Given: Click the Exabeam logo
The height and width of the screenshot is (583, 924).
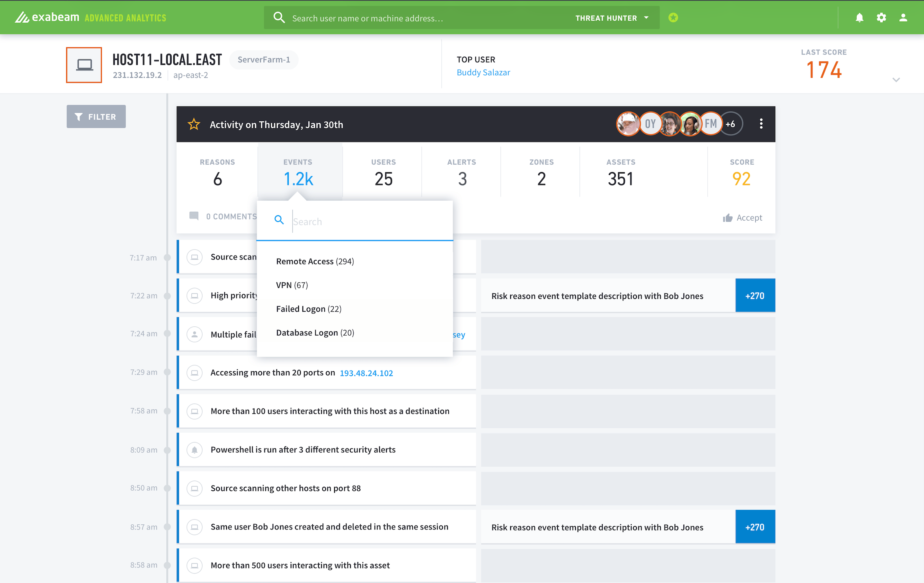Looking at the screenshot, I should pos(47,18).
